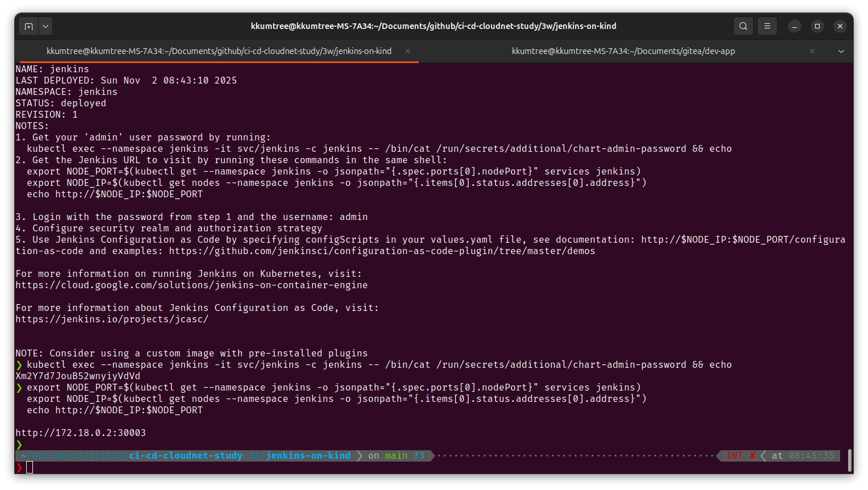Click the executed 'export NODE_PORT' command line
The width and height of the screenshot is (868, 490).
click(334, 388)
